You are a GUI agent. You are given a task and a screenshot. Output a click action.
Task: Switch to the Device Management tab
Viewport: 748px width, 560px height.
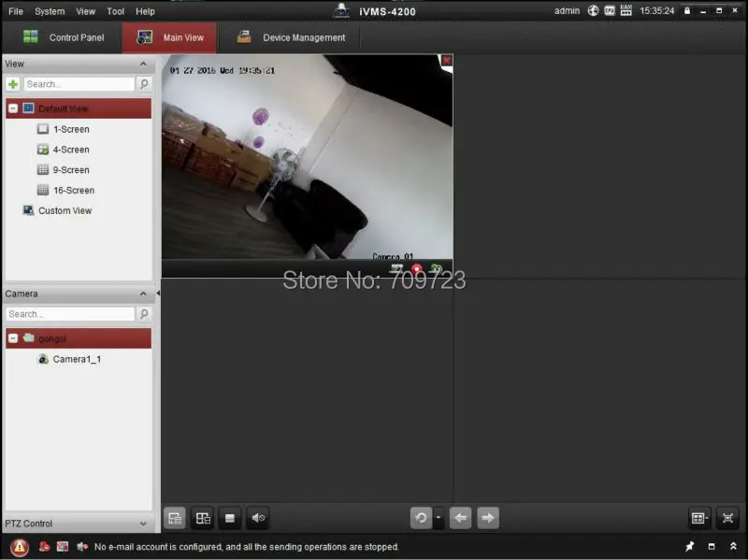(290, 37)
